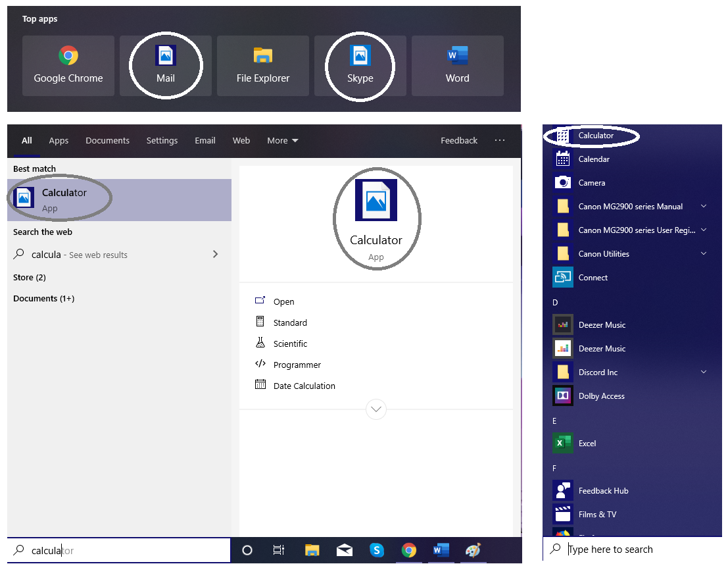Image resolution: width=728 pixels, height=564 pixels.
Task: Open Chrome from the taskbar
Action: [408, 551]
